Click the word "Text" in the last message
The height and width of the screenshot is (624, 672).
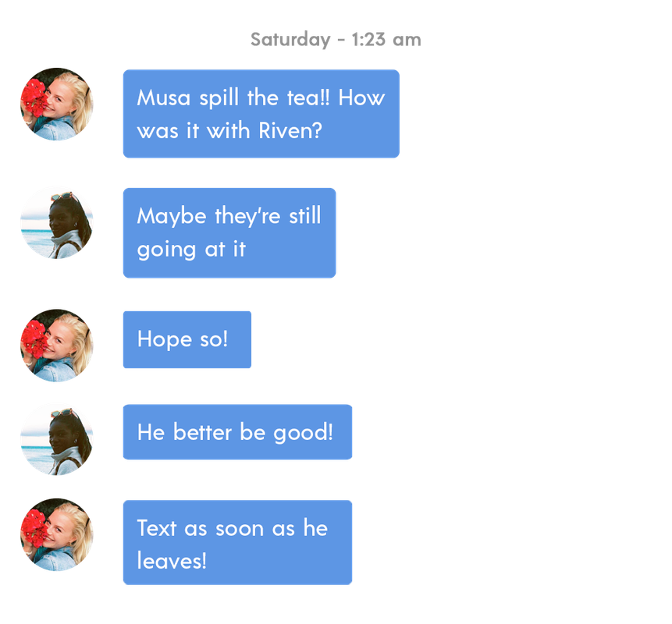coord(156,528)
